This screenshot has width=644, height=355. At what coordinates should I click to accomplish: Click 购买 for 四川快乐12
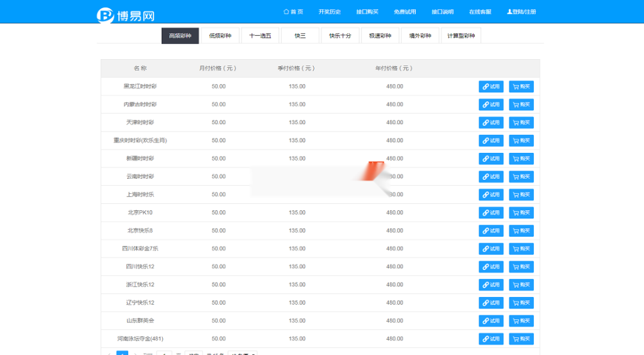(521, 267)
